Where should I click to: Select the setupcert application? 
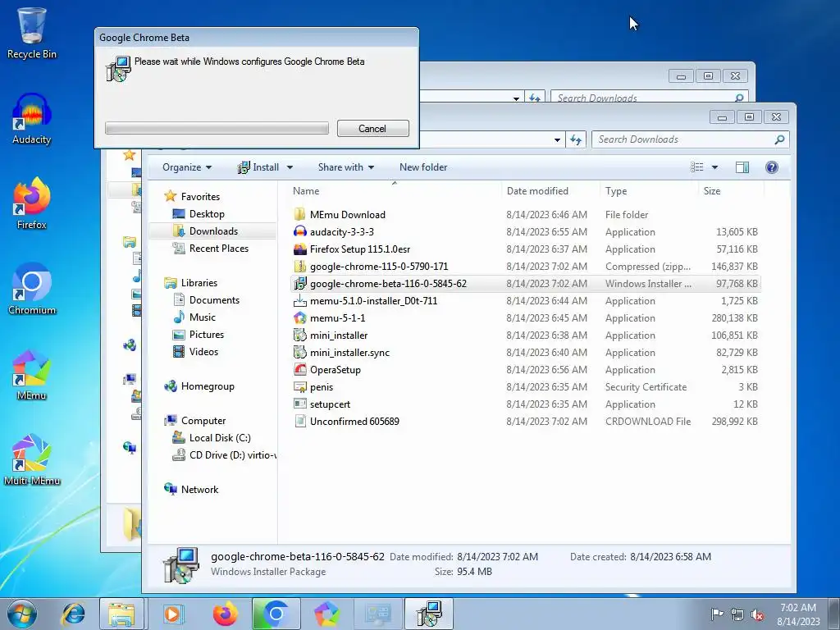coord(330,404)
